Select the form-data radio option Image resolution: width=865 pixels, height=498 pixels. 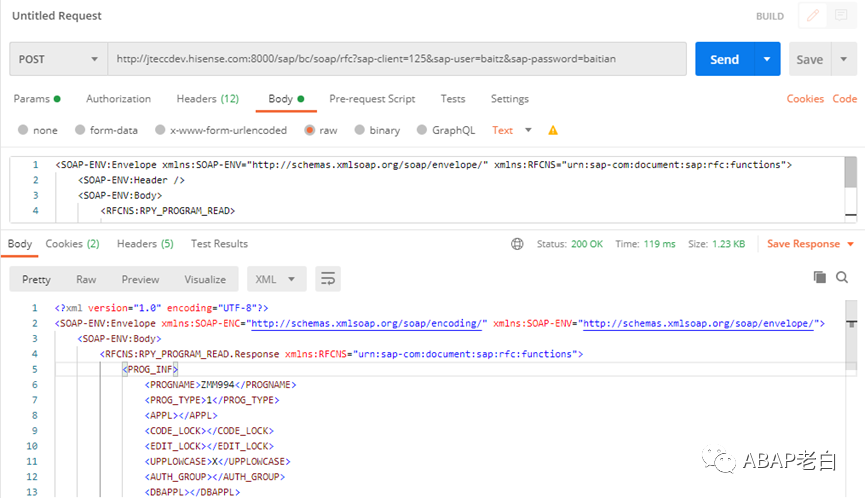(80, 130)
